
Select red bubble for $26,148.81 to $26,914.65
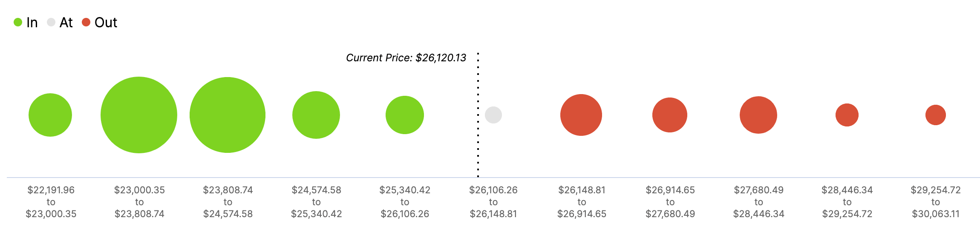[x=581, y=115]
